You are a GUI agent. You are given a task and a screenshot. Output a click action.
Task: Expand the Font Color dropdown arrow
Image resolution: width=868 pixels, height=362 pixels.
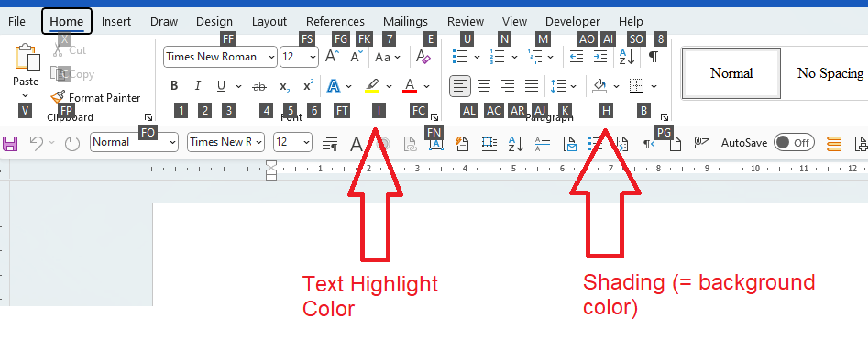pyautogui.click(x=427, y=86)
